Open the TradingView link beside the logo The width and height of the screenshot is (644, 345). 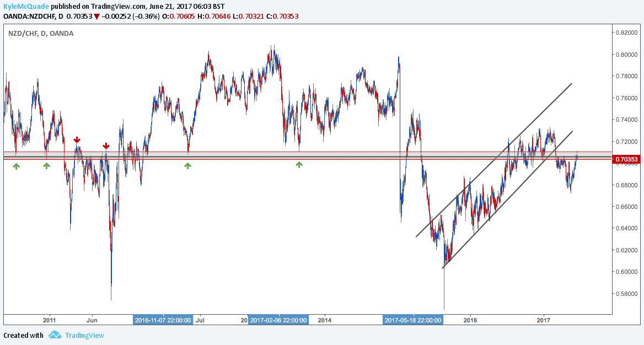[84, 336]
